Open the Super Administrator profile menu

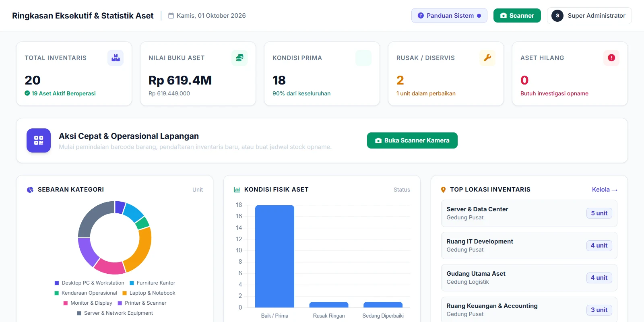pyautogui.click(x=589, y=16)
